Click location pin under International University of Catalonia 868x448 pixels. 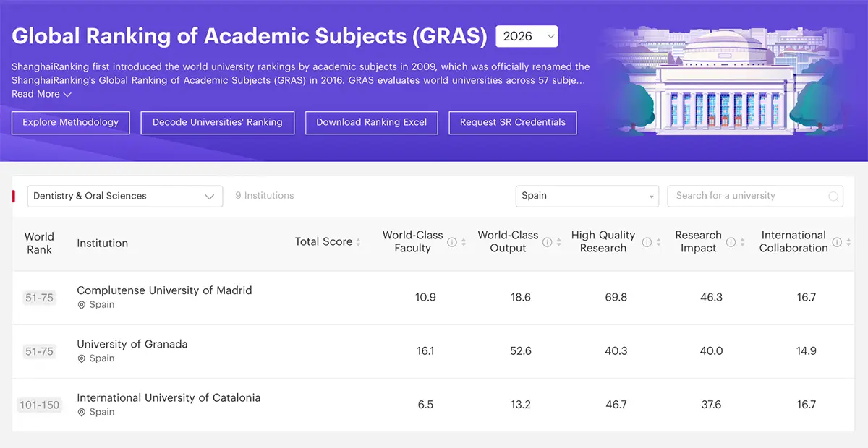(82, 412)
